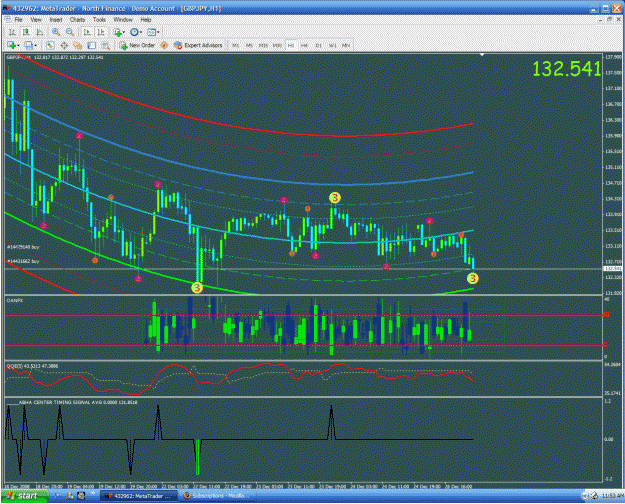Toggle chart auto scroll
This screenshot has height=504, width=625.
86,32
